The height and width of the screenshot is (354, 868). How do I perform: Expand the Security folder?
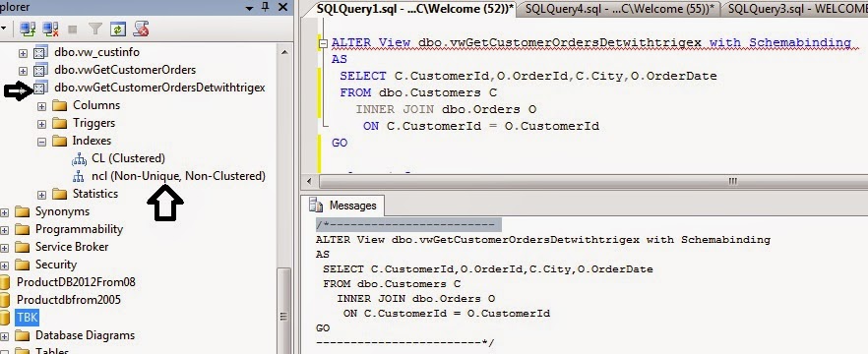tap(4, 265)
